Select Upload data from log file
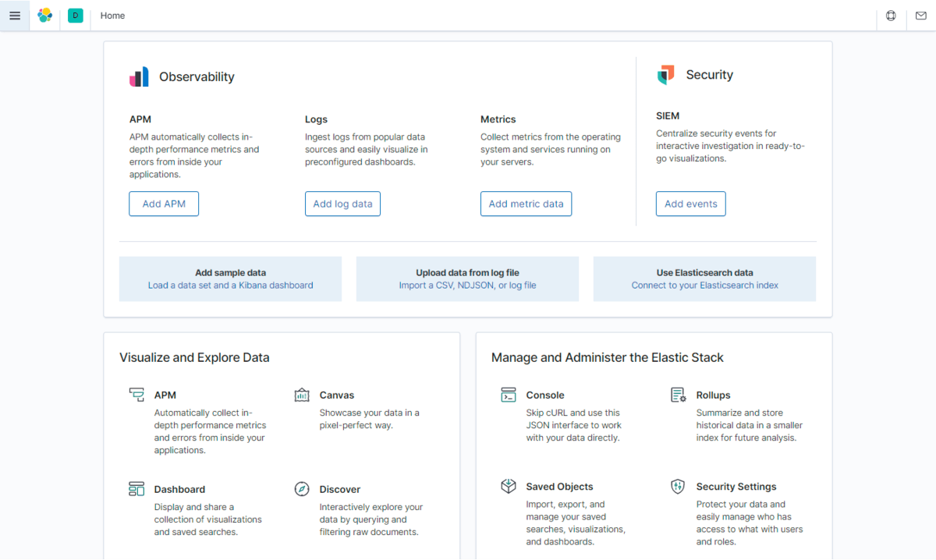 pyautogui.click(x=467, y=279)
